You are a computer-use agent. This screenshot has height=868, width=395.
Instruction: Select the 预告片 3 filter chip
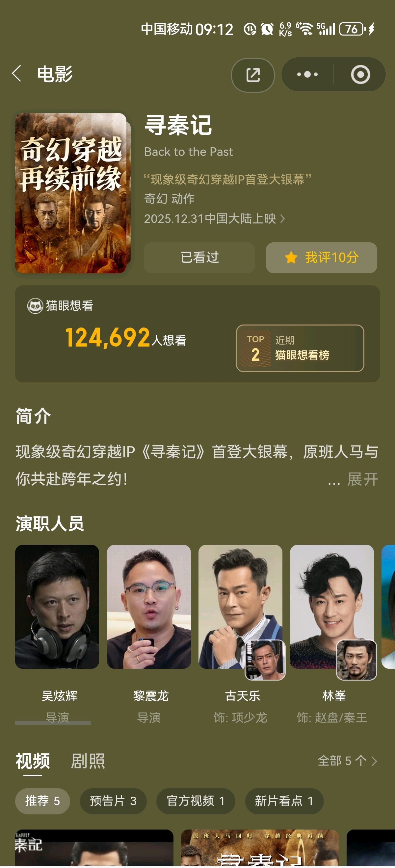coord(113,801)
